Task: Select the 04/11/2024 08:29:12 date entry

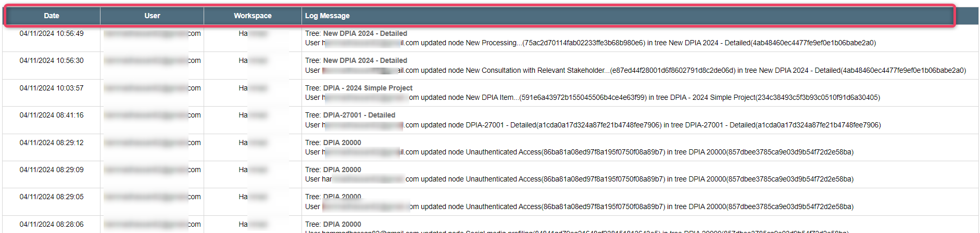Action: pos(52,143)
